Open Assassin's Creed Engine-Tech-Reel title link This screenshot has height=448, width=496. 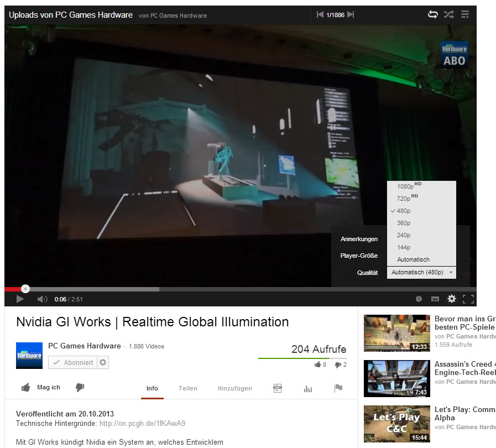465,368
